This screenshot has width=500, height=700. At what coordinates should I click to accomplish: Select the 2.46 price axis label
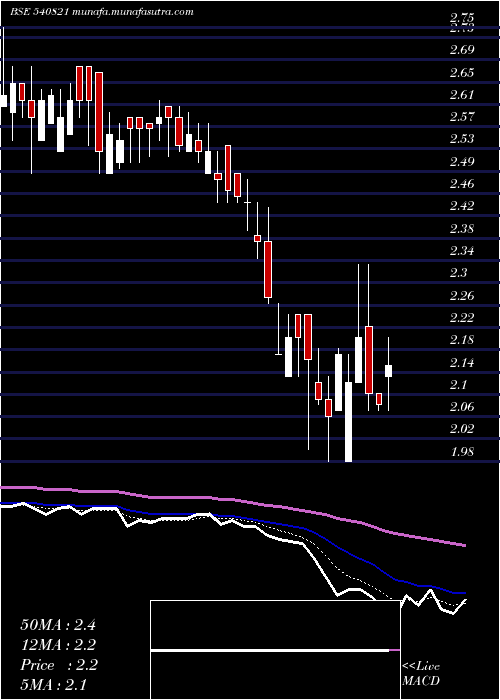coord(461,183)
